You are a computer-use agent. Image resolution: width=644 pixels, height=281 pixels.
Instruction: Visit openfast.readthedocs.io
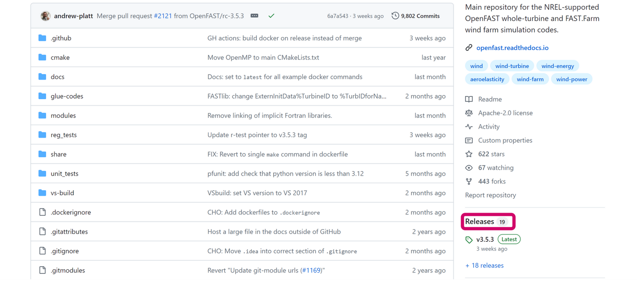(x=512, y=47)
